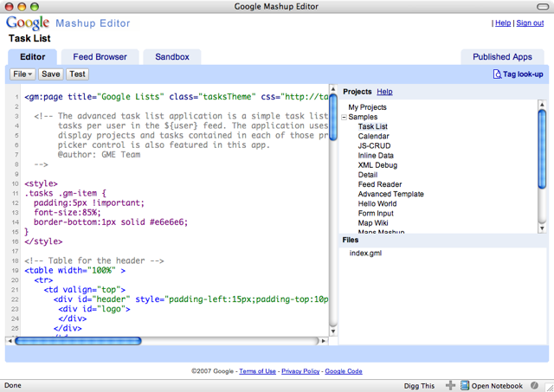The height and width of the screenshot is (392, 554).
Task: Click the editor scroll left arrow
Action: (x=10, y=341)
